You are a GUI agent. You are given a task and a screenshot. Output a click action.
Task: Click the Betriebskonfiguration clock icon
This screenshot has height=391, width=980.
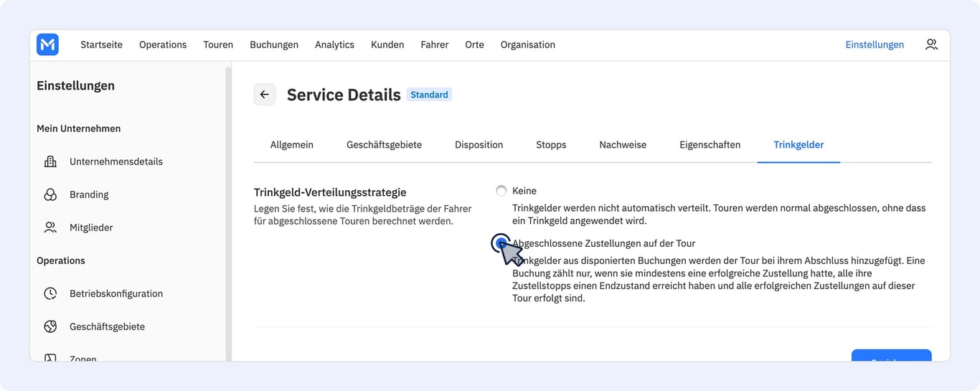(50, 293)
